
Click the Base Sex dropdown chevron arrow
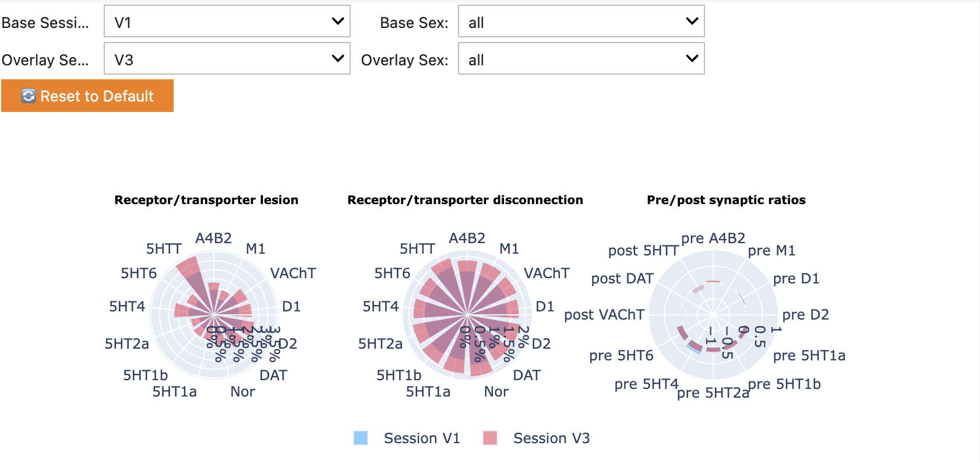692,21
